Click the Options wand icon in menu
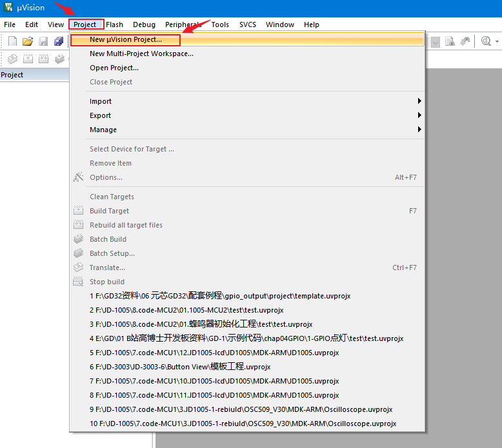 click(x=78, y=177)
